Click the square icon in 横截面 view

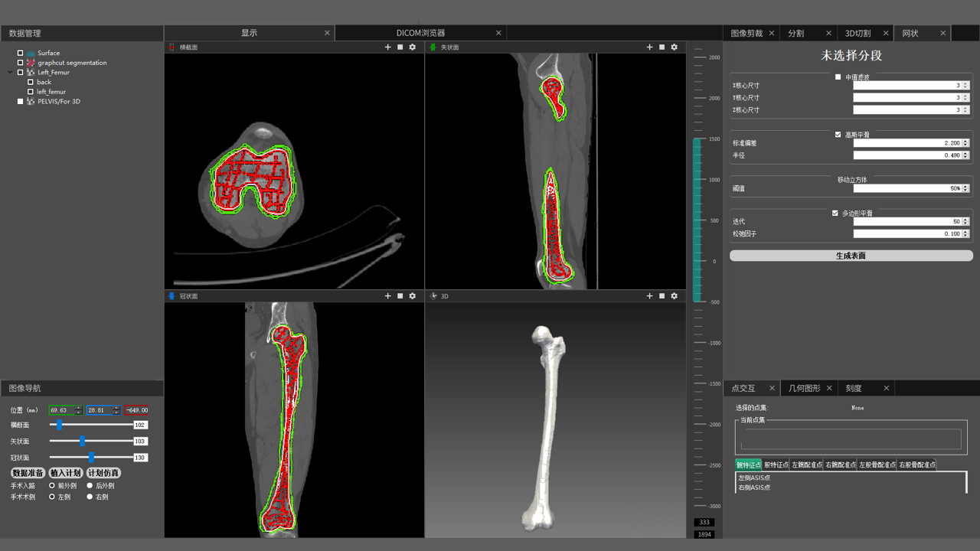400,47
